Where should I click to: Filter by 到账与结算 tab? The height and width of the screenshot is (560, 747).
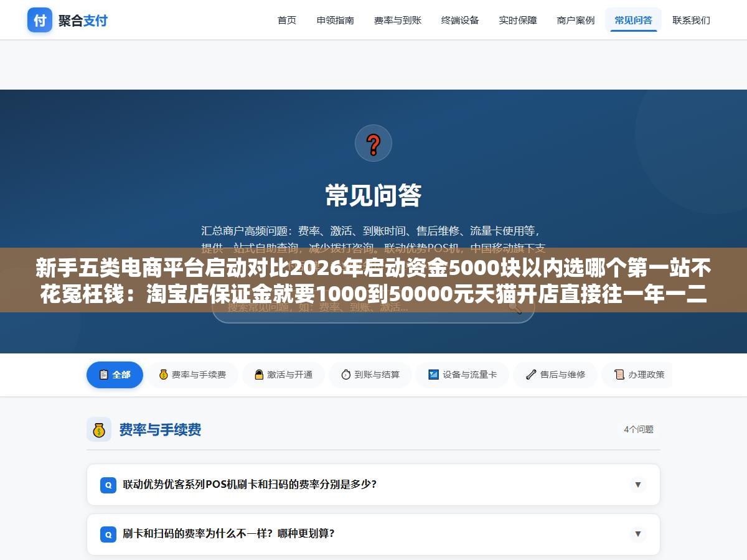(370, 375)
